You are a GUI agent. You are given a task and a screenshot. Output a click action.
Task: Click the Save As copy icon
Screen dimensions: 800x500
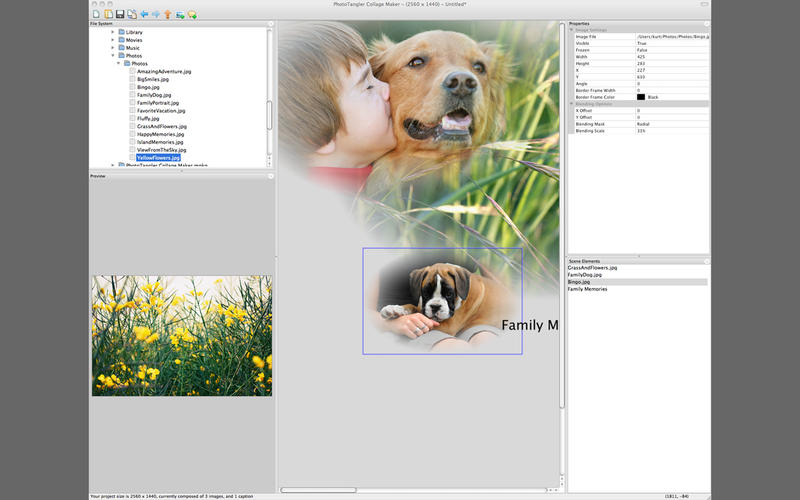132,14
